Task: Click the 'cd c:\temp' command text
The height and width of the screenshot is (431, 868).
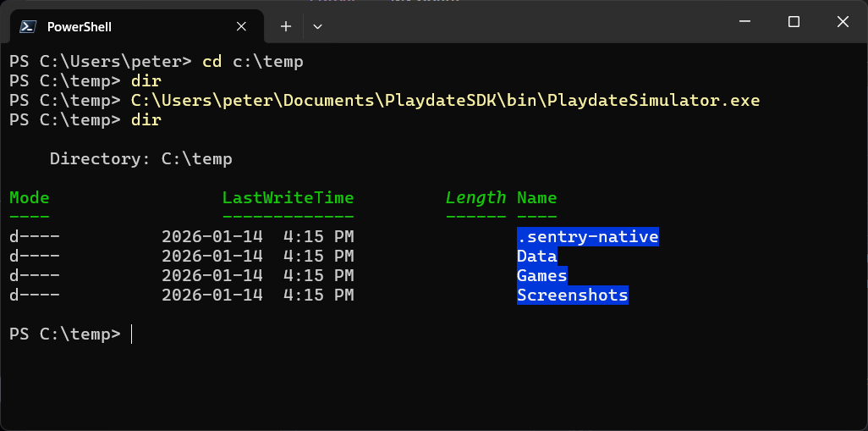Action: pos(252,62)
